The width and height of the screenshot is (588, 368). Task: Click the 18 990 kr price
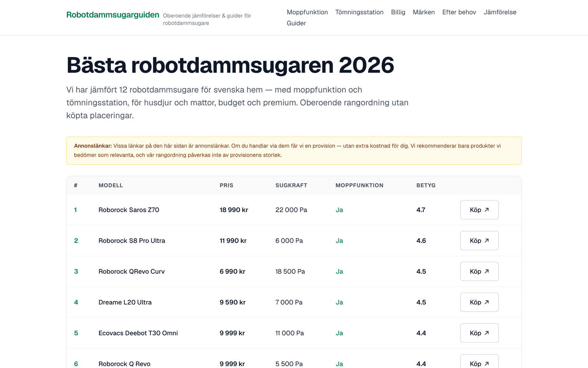coord(234,210)
